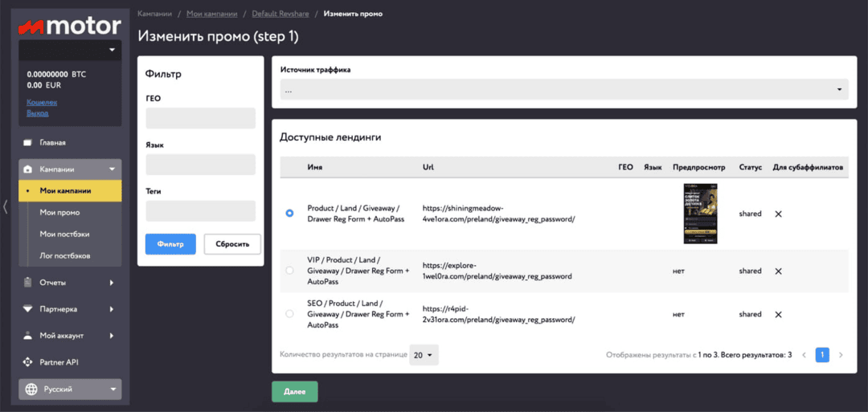Select the VIP / Product landing radio button
868x412 pixels.
pos(289,271)
